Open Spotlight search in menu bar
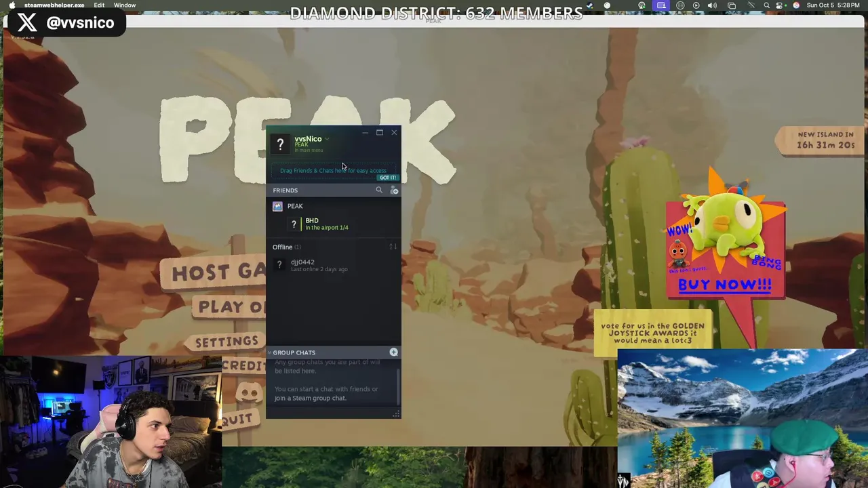The height and width of the screenshot is (488, 868). (766, 5)
